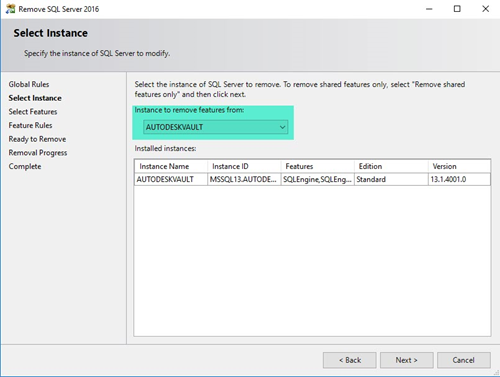
Task: Click the Removal Progress step
Action: [38, 153]
